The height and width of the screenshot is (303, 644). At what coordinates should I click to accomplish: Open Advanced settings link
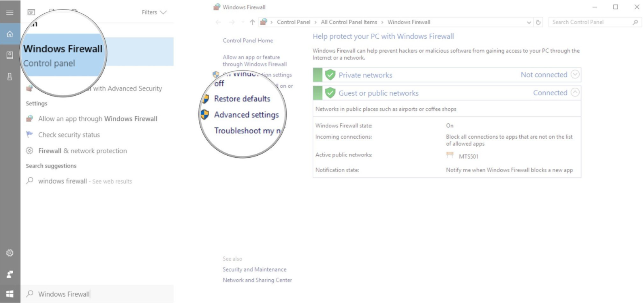point(246,115)
